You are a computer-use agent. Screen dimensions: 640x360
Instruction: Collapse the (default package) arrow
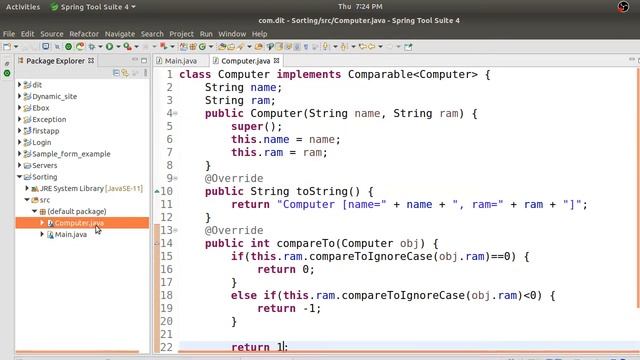(x=35, y=211)
